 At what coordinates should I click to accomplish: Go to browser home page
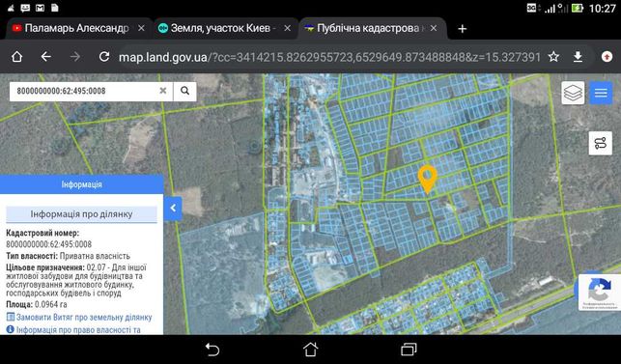16,57
